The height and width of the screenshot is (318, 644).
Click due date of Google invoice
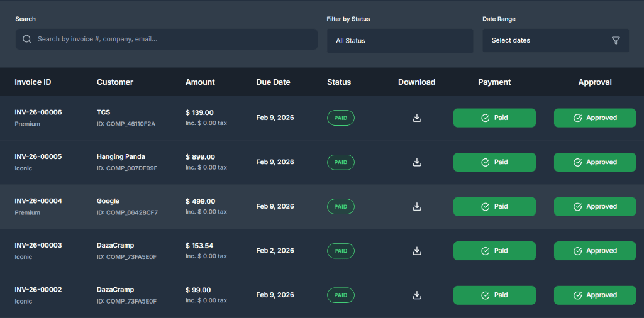[x=275, y=206]
